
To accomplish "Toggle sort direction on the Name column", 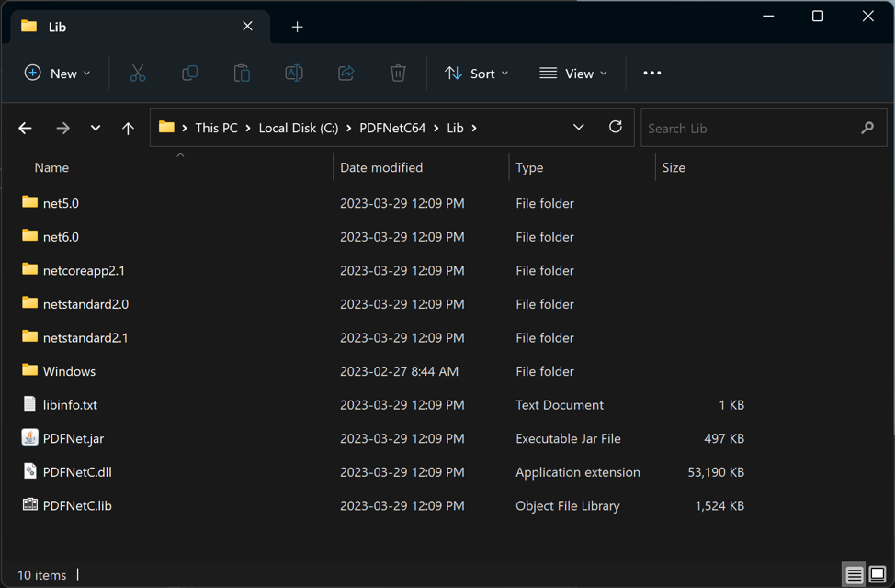I will click(51, 167).
